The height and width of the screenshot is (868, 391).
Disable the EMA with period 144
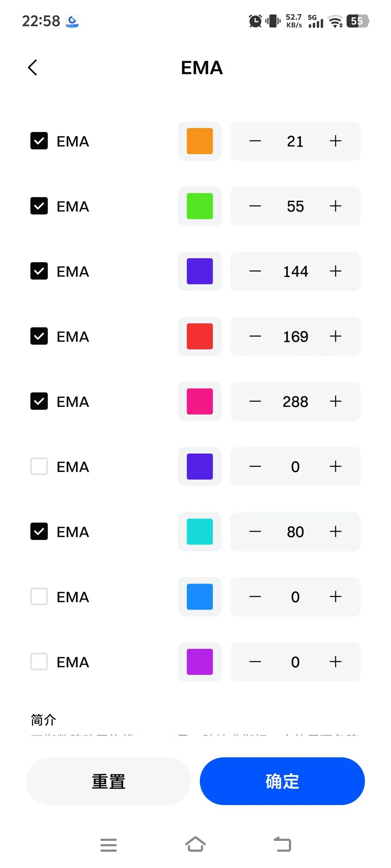pyautogui.click(x=39, y=271)
